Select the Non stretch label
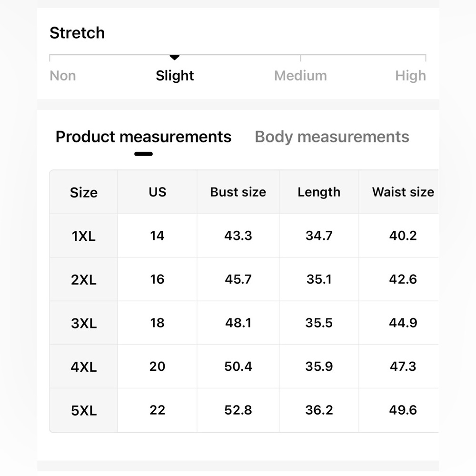The width and height of the screenshot is (476, 476). click(x=63, y=76)
